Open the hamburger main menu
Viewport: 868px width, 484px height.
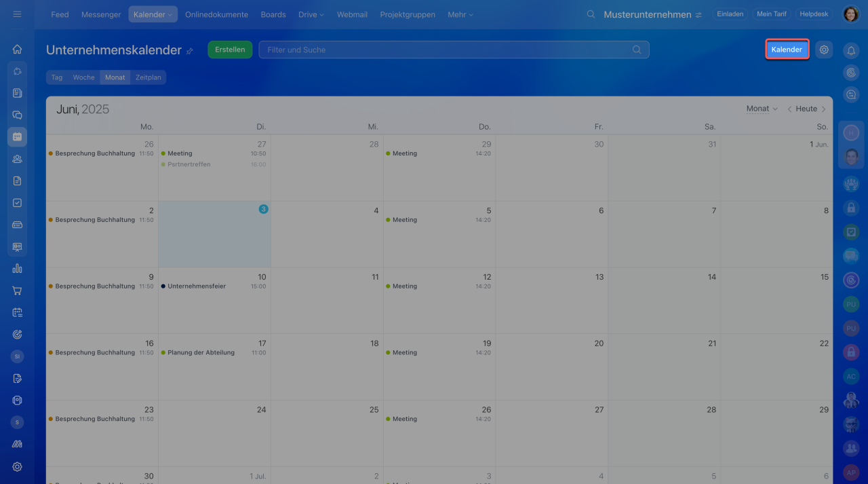click(17, 14)
